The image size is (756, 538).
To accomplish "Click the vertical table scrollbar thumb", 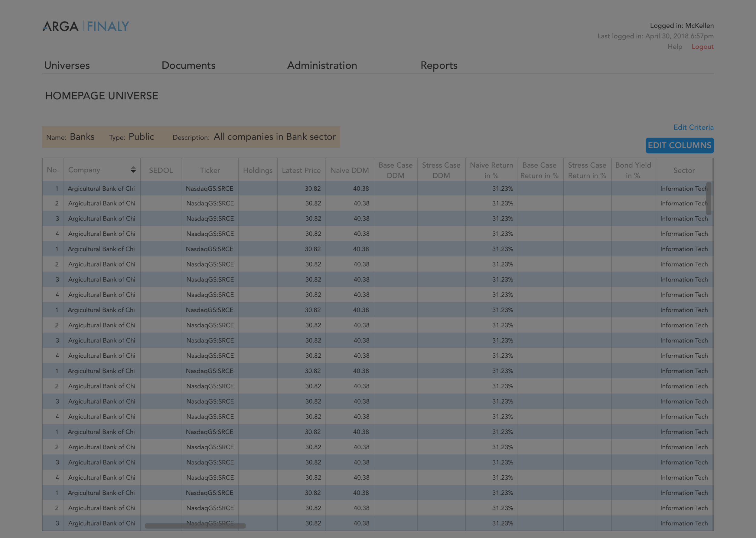I will tap(709, 198).
